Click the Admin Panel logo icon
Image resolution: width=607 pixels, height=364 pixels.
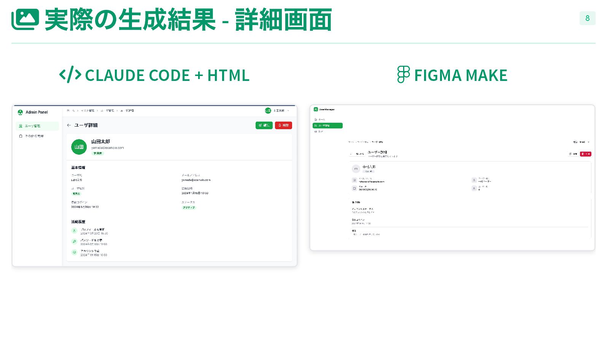point(21,112)
